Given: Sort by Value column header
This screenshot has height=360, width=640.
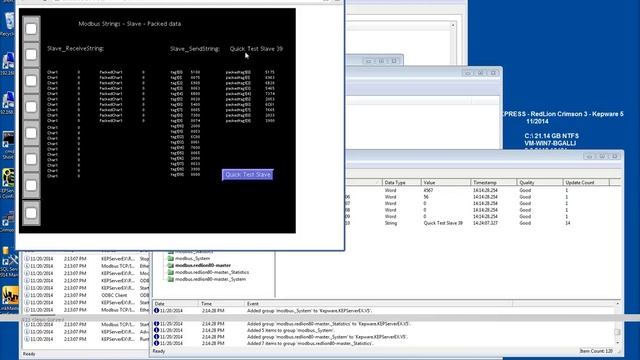Looking at the screenshot, I should 445,182.
